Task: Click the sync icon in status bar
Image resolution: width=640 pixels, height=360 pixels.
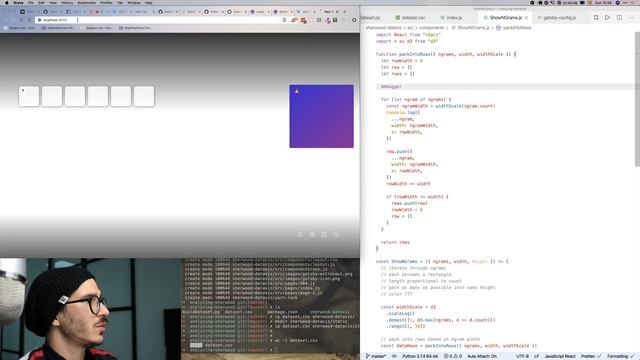Action: pyautogui.click(x=394, y=356)
